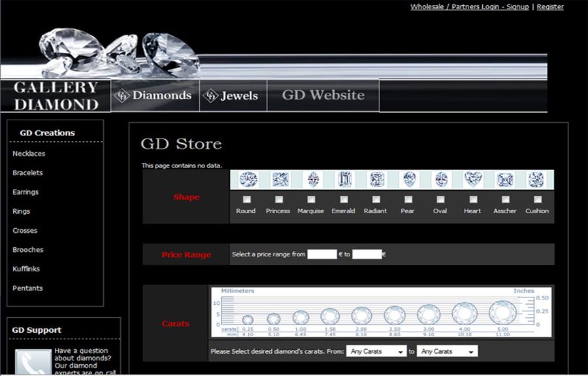Image resolution: width=588 pixels, height=376 pixels.
Task: Open the Pentants category
Action: click(27, 288)
